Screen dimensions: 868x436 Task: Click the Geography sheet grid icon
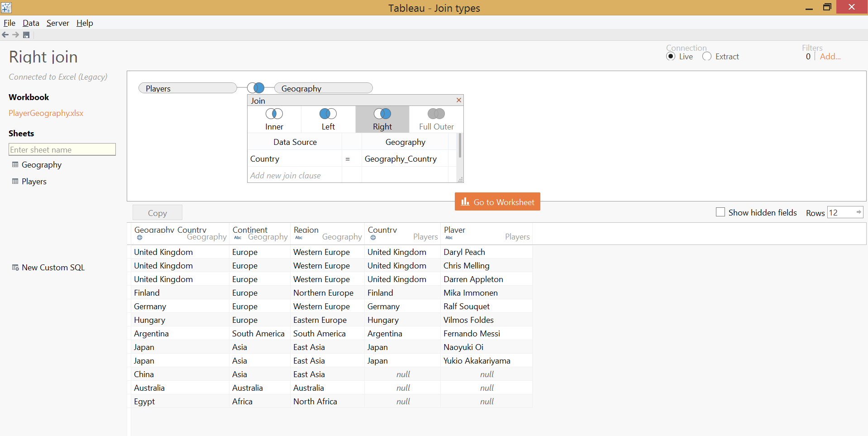click(x=14, y=164)
